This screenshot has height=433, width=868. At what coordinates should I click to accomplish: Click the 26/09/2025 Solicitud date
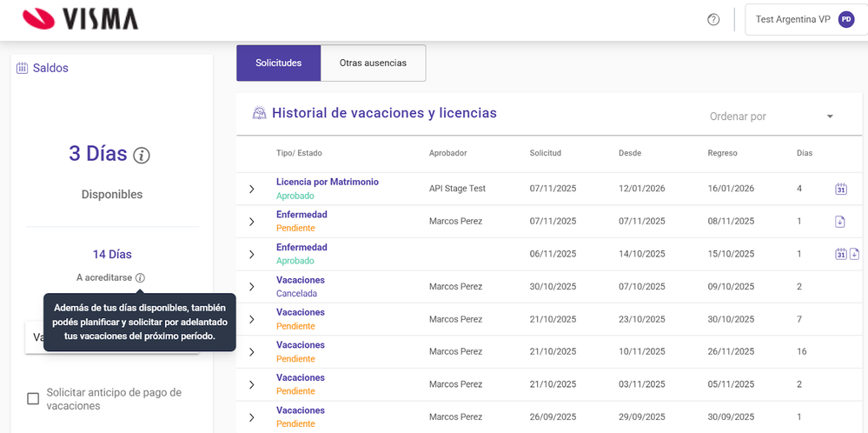(553, 417)
